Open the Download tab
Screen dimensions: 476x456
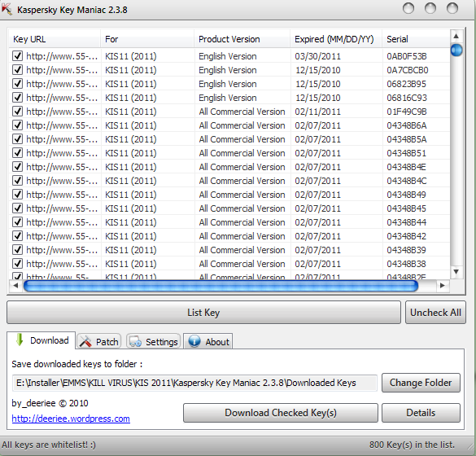tap(41, 340)
